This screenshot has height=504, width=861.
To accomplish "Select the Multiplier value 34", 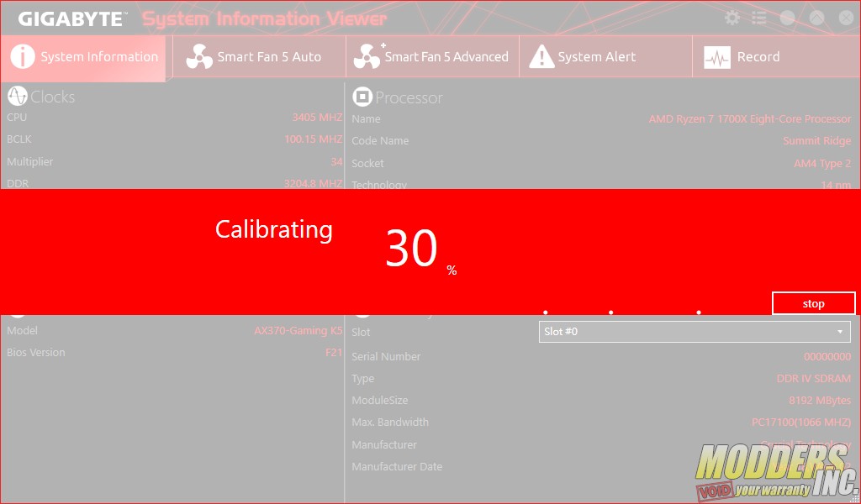I will pyautogui.click(x=336, y=162).
